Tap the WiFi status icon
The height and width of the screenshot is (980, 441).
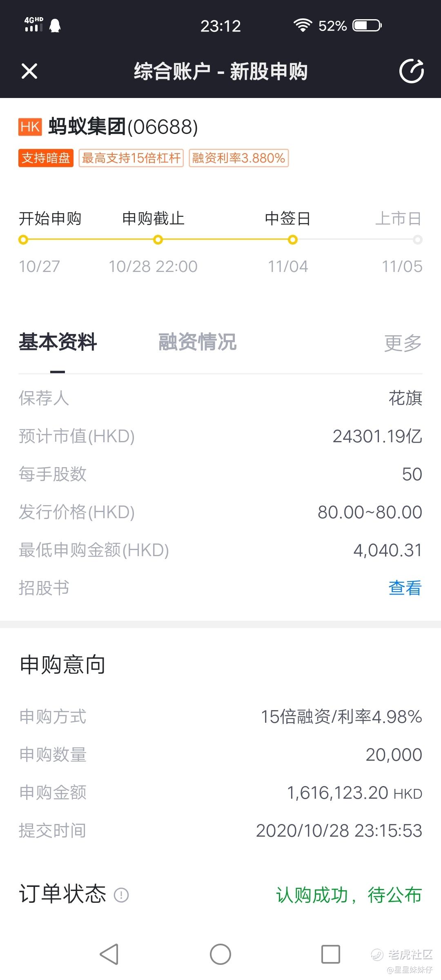(303, 25)
